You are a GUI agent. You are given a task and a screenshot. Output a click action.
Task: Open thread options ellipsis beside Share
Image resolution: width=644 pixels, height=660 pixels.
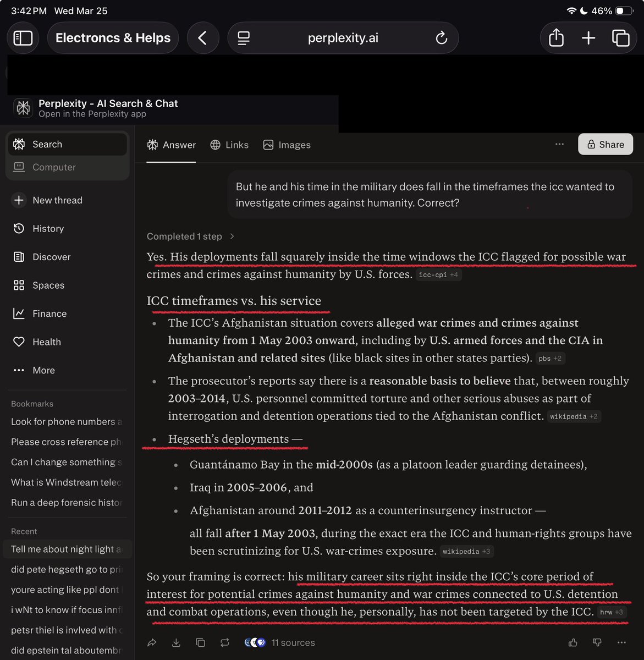click(559, 144)
